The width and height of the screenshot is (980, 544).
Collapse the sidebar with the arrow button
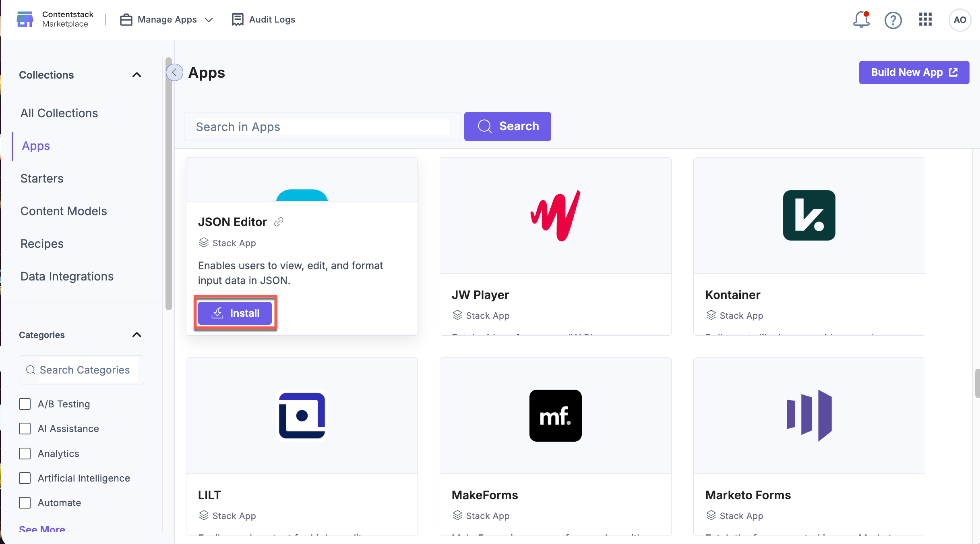point(174,73)
